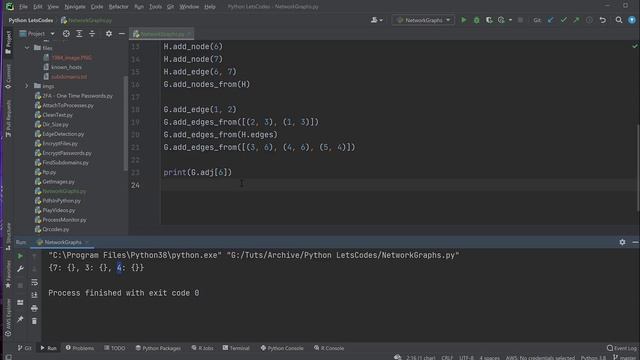Toggle the Project tool window stripe button
The width and height of the screenshot is (640, 360).
click(x=8, y=42)
